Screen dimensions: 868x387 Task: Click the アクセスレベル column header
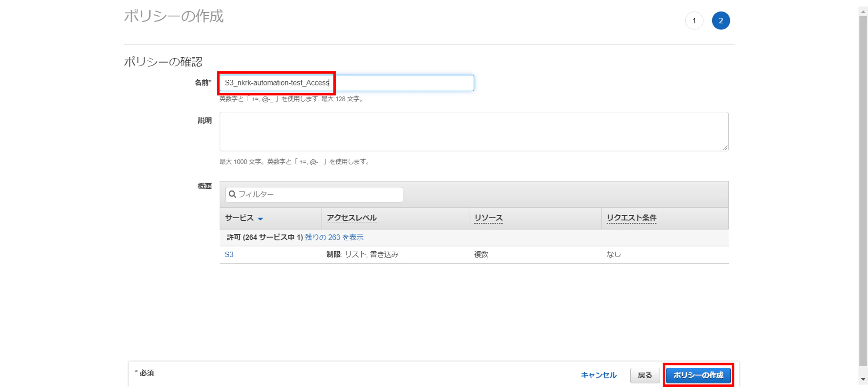pyautogui.click(x=352, y=218)
